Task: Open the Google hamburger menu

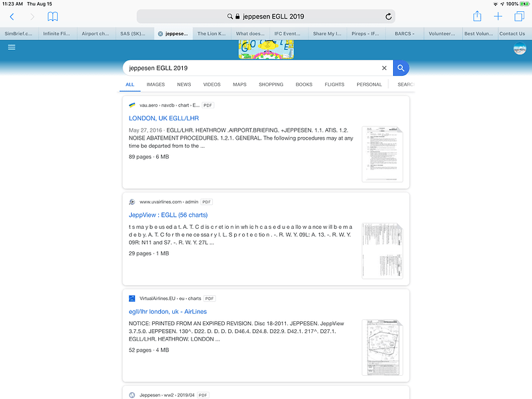Action: click(x=11, y=47)
